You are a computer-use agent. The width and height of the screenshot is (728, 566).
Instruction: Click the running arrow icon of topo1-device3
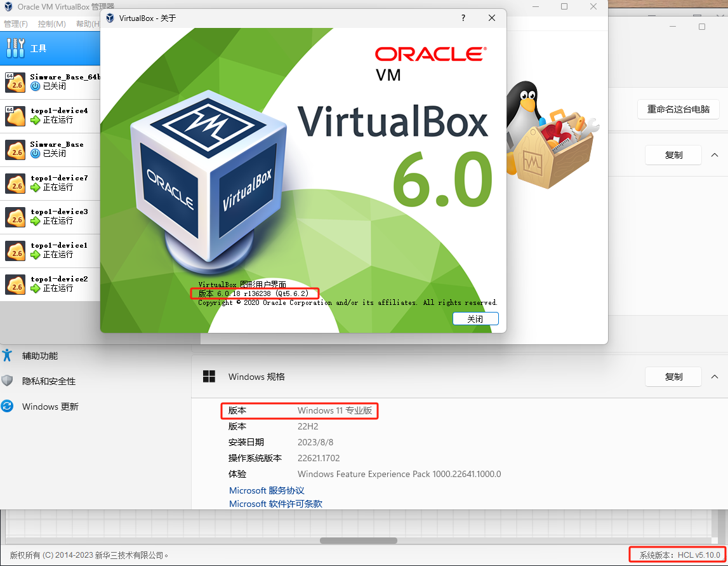[x=36, y=221]
